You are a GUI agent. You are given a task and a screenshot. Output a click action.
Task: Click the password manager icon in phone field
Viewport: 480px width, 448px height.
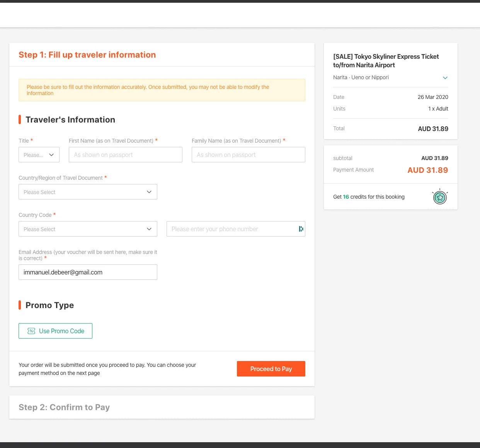[x=301, y=229]
